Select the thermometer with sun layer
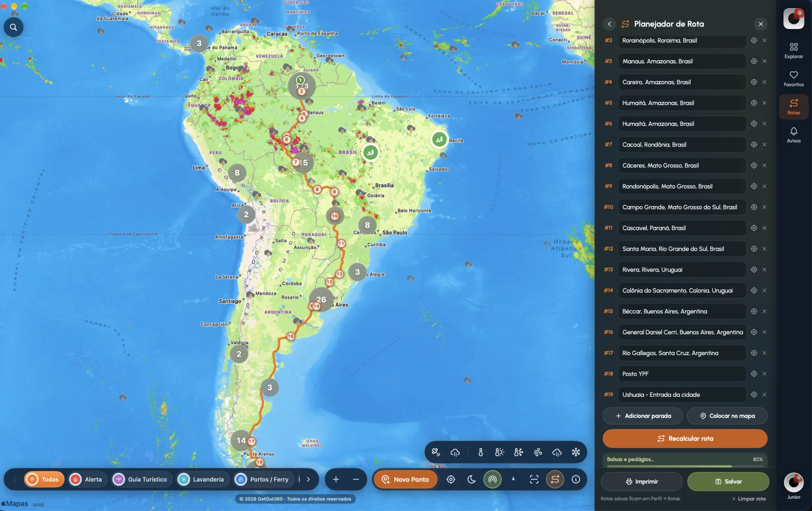Screen dimensions: 812x511 (499, 452)
